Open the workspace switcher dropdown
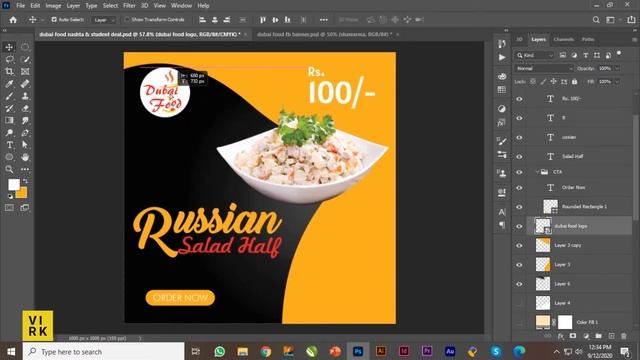This screenshot has height=360, width=640. click(613, 20)
